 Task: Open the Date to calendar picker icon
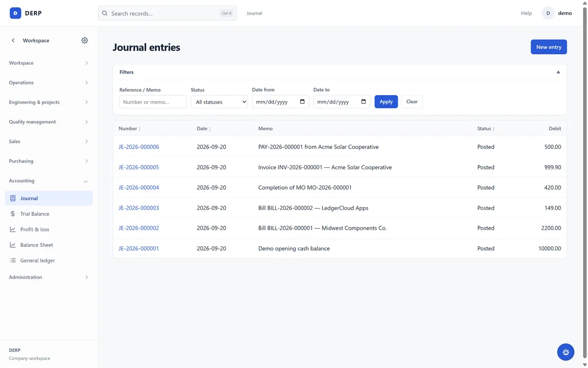click(364, 102)
